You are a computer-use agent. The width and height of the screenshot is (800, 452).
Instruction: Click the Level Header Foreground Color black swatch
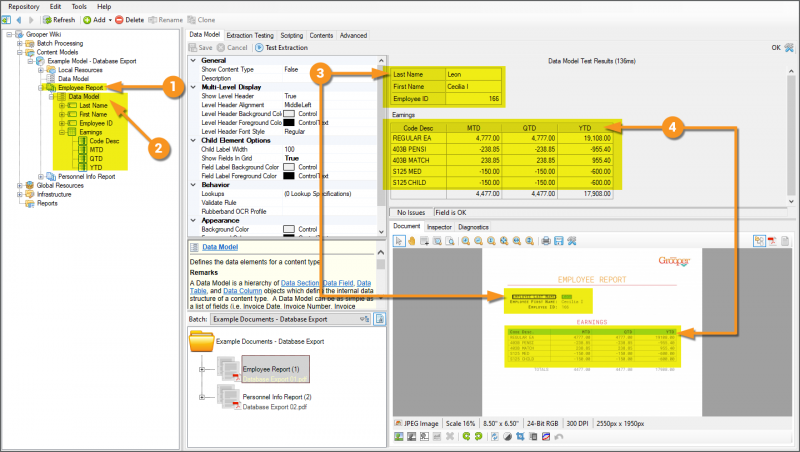[x=290, y=121]
